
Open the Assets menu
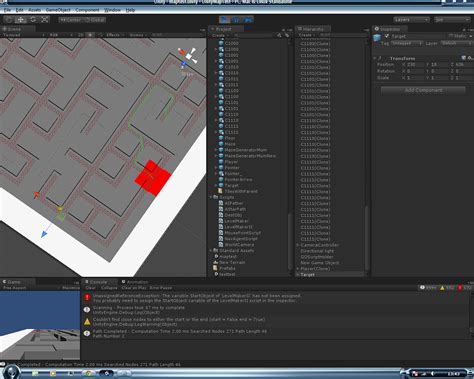point(35,10)
